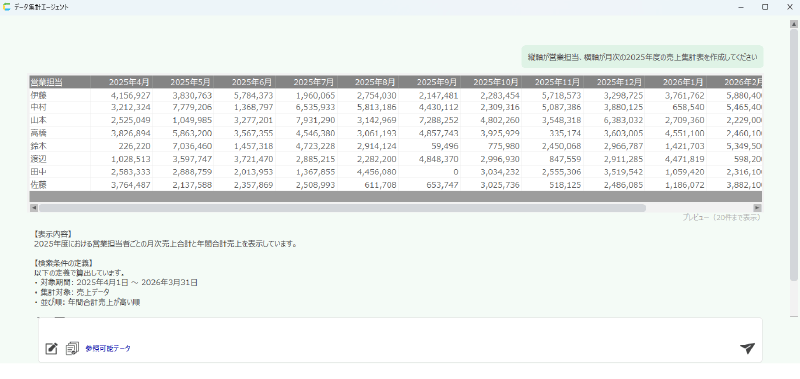Viewport: 800px width, 379px height.
Task: Select cell value 7,779,206
Action: [192, 108]
